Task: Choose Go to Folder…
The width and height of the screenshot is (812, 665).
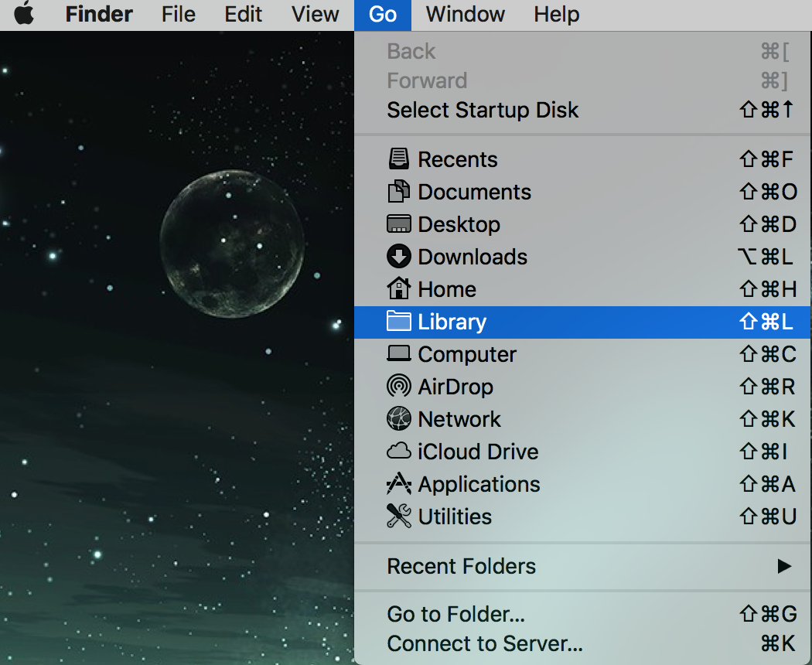Action: point(582,614)
